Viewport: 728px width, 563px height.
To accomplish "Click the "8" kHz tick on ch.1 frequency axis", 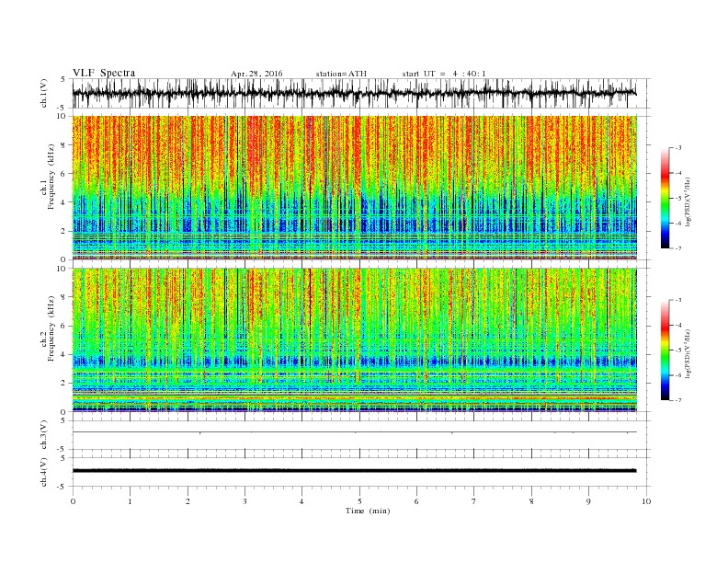I will (64, 145).
